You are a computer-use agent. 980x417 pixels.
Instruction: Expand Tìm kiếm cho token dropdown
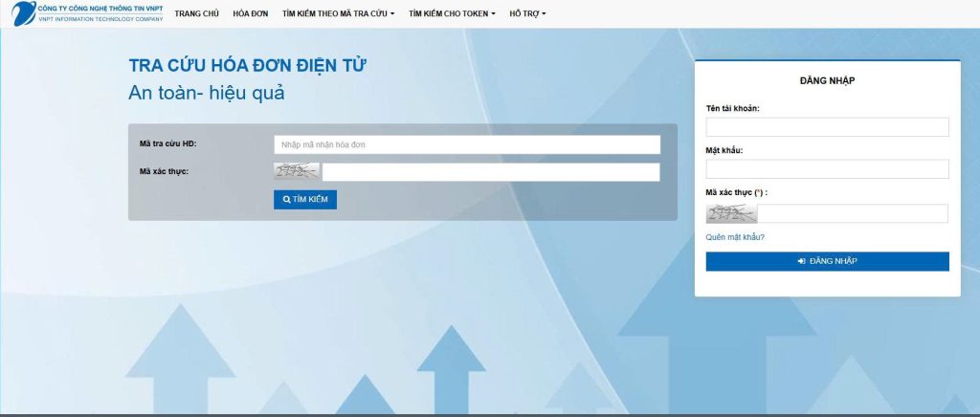point(452,13)
